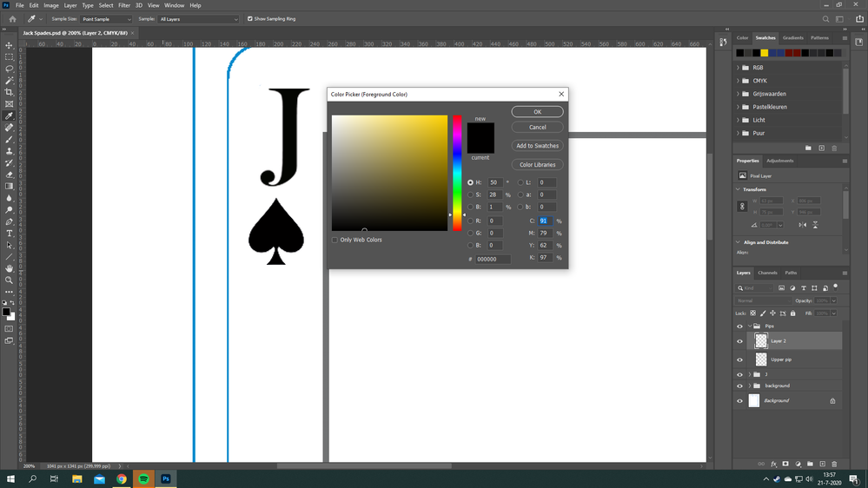Select the Zoom tool
The width and height of the screenshot is (868, 488).
9,280
